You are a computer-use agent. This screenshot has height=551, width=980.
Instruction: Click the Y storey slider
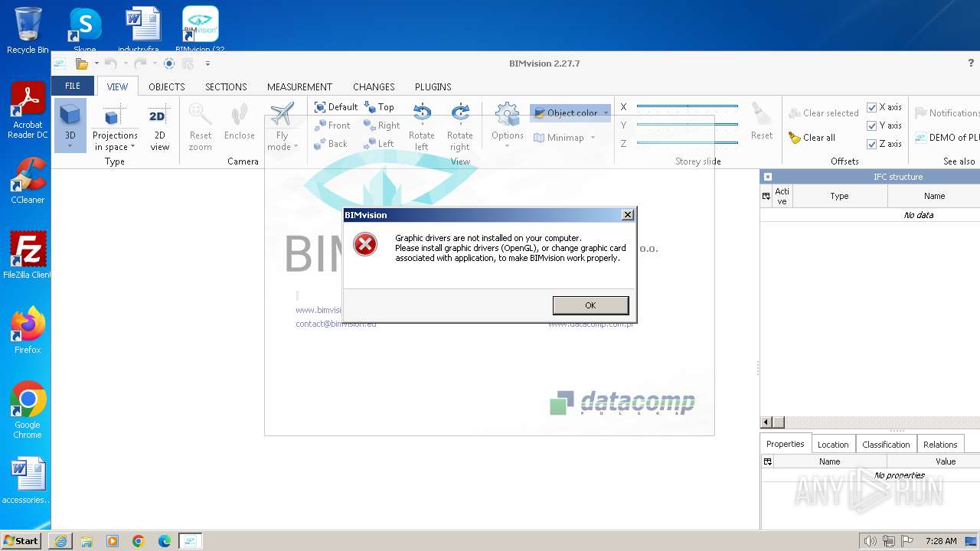(x=687, y=125)
